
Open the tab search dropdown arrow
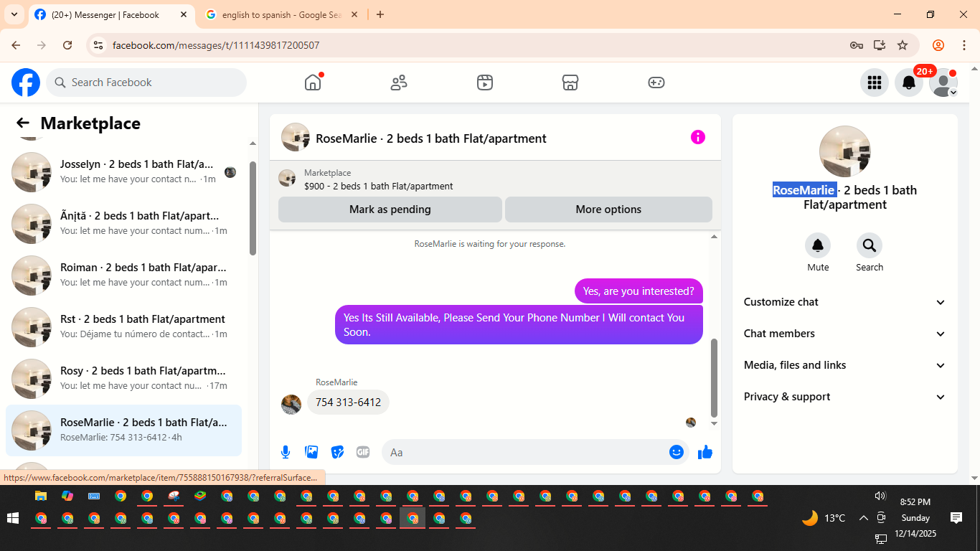[14, 14]
